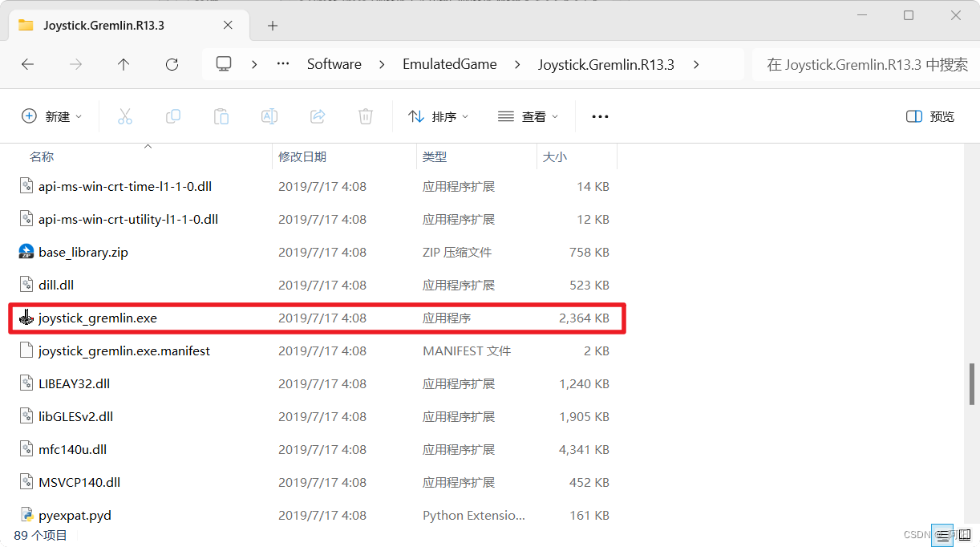The width and height of the screenshot is (980, 547).
Task: Toggle the 预览 preview pane
Action: click(930, 116)
